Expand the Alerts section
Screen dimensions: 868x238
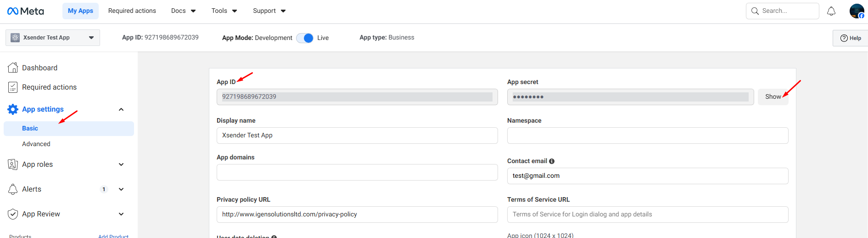(x=121, y=189)
